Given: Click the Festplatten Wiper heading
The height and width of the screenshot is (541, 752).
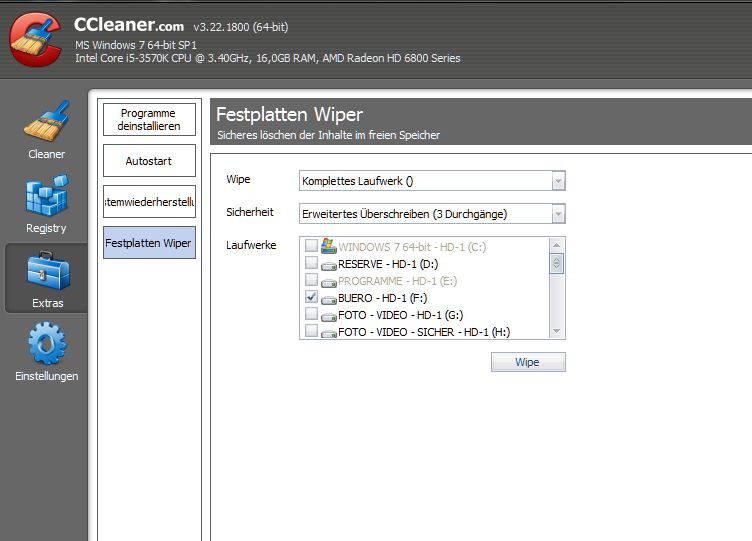Looking at the screenshot, I should 289,115.
